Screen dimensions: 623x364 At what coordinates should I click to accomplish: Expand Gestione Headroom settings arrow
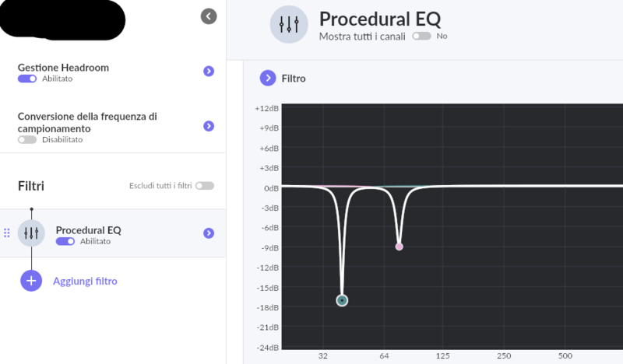[209, 72]
